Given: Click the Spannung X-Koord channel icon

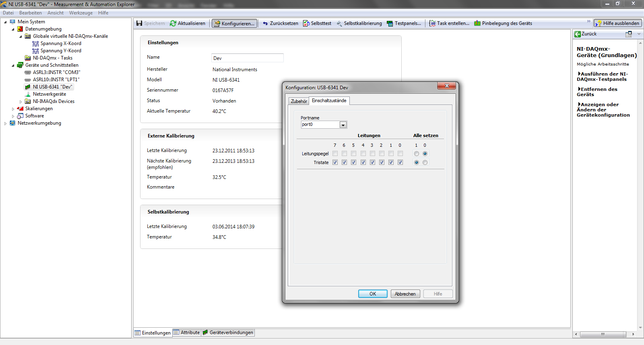Looking at the screenshot, I should coord(35,43).
